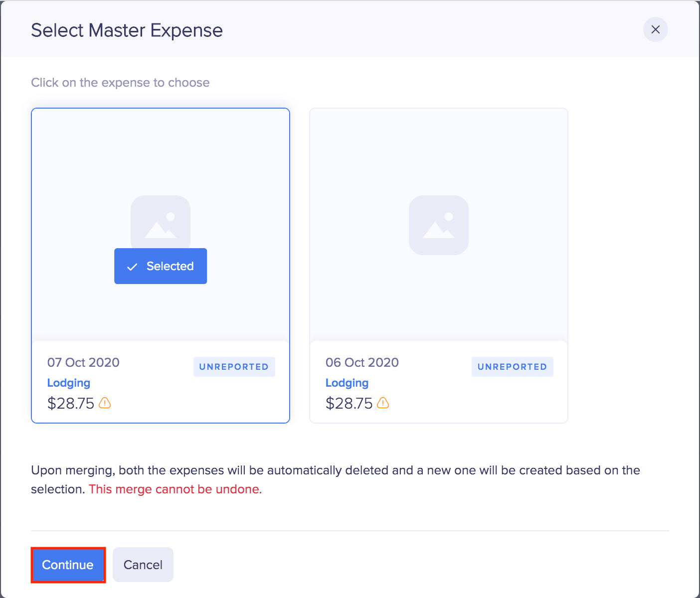Click Continue to merge the expenses

point(68,565)
